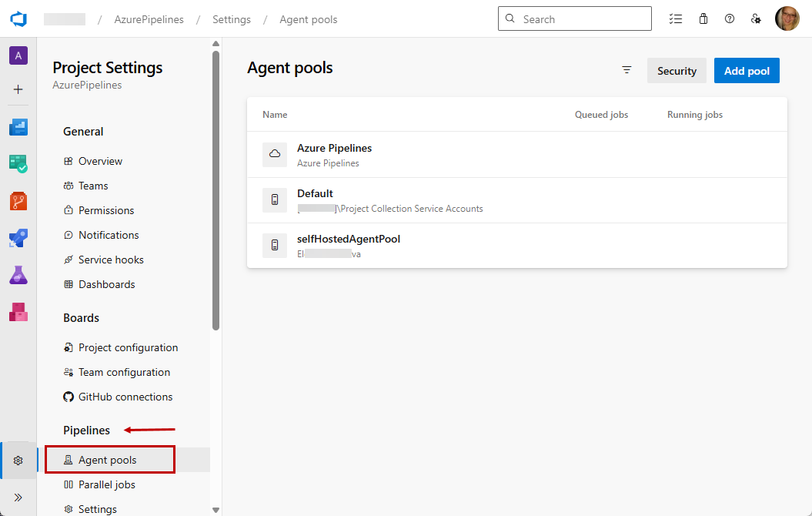812x516 pixels.
Task: Open Project settings gear icon
Action: click(x=18, y=461)
